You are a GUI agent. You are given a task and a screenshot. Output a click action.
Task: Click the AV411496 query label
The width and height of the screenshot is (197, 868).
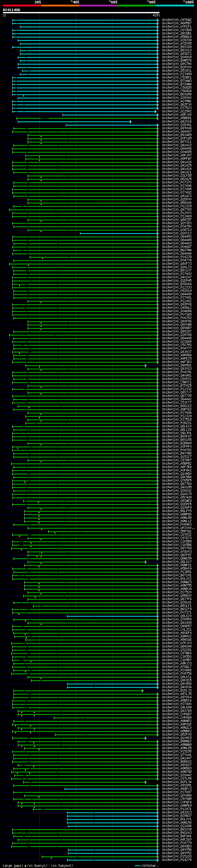tap(11, 10)
